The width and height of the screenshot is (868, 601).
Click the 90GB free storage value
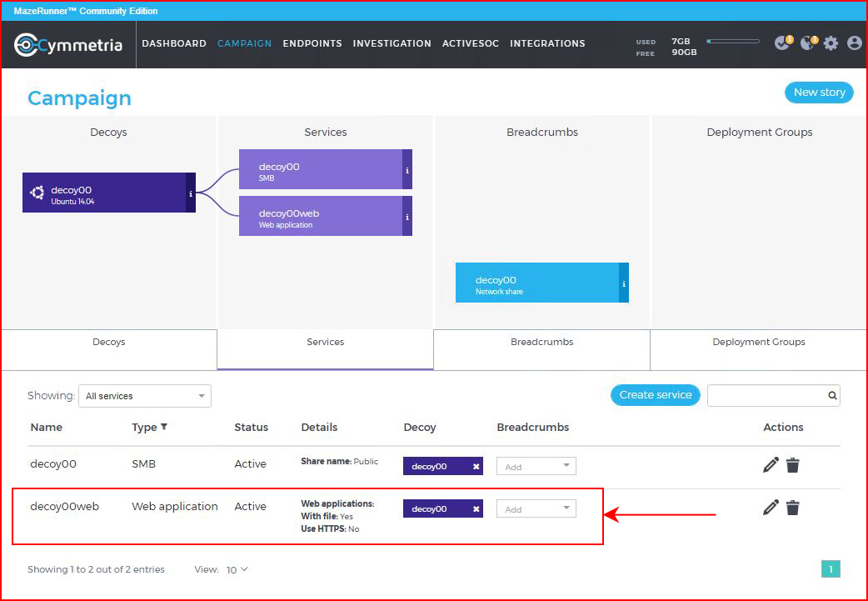[x=684, y=53]
